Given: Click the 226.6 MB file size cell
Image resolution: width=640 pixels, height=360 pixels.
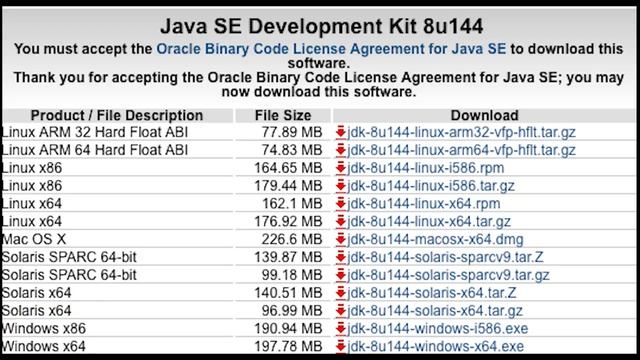Looking at the screenshot, I should tap(292, 239).
